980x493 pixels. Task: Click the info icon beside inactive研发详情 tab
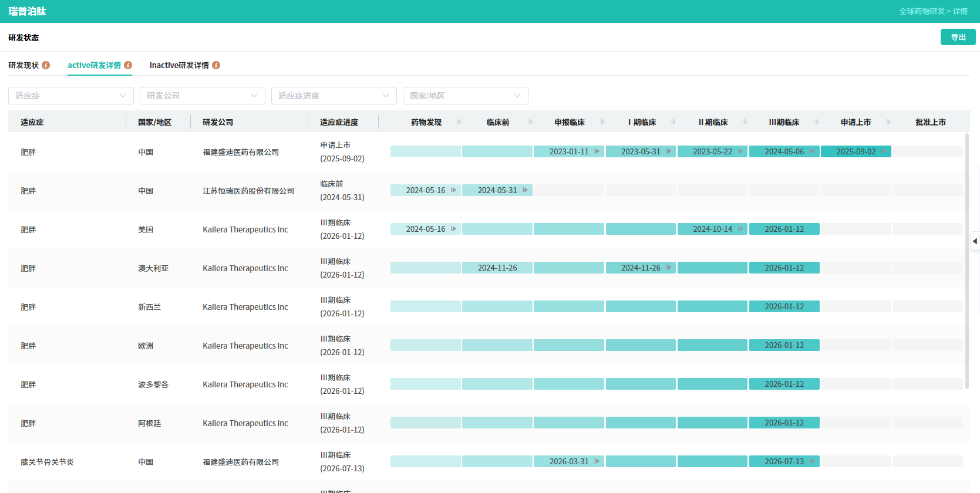[216, 65]
